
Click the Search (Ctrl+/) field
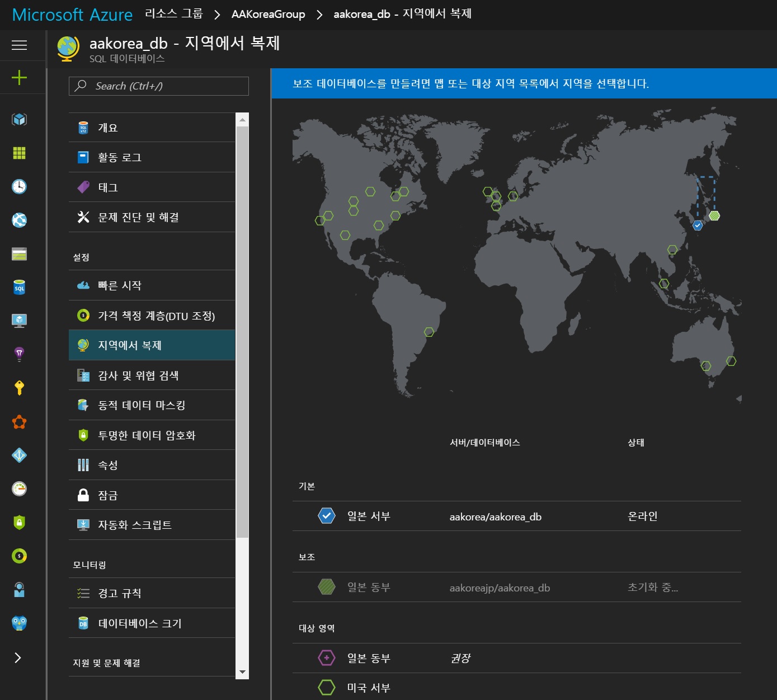point(159,86)
